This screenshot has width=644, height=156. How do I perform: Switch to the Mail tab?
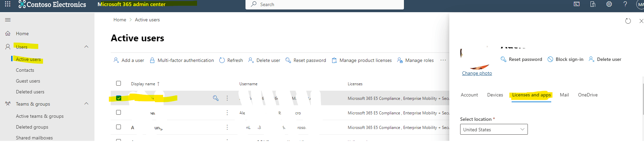(x=564, y=95)
